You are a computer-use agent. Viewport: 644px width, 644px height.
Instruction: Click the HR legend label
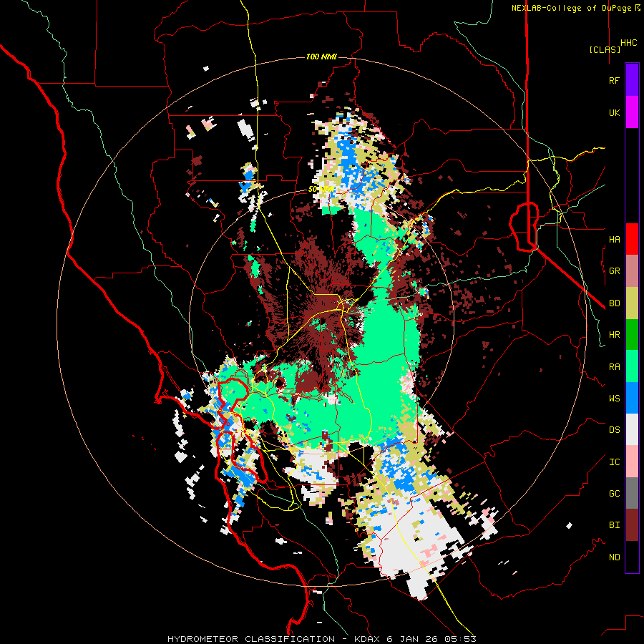[x=614, y=335]
